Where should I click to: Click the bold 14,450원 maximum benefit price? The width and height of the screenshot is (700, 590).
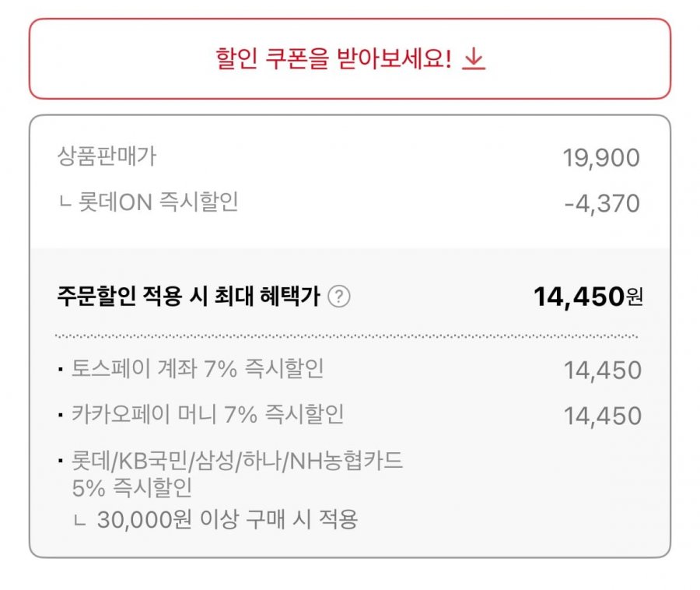[588, 297]
